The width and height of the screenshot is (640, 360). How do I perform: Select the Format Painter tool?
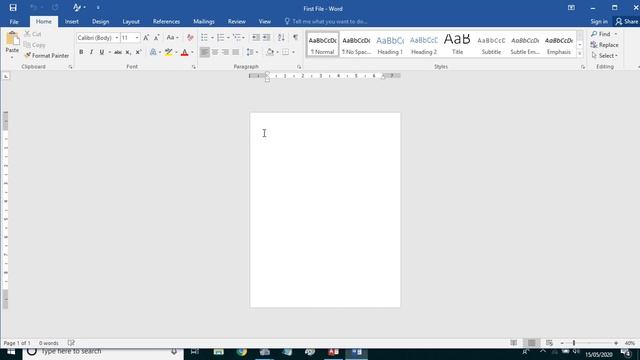click(x=47, y=56)
